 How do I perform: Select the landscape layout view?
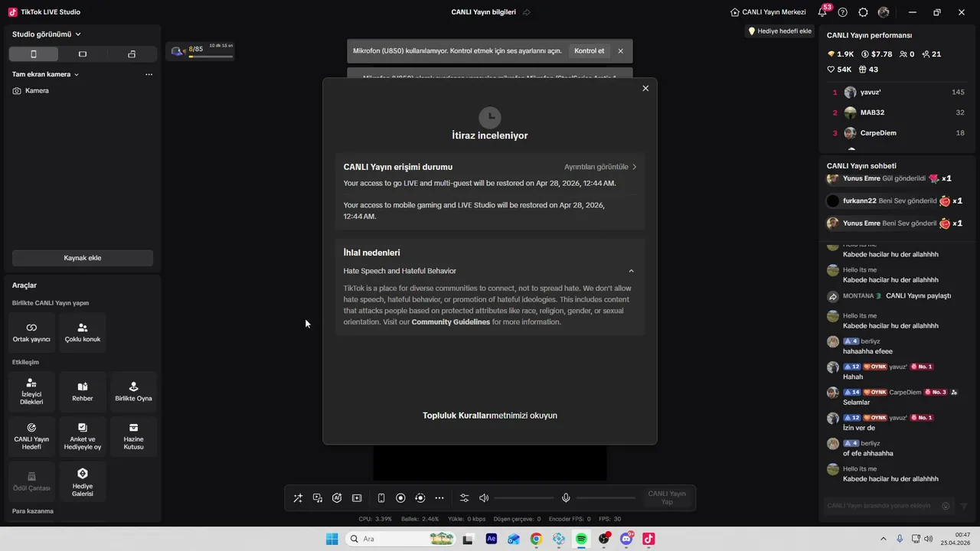pyautogui.click(x=83, y=54)
